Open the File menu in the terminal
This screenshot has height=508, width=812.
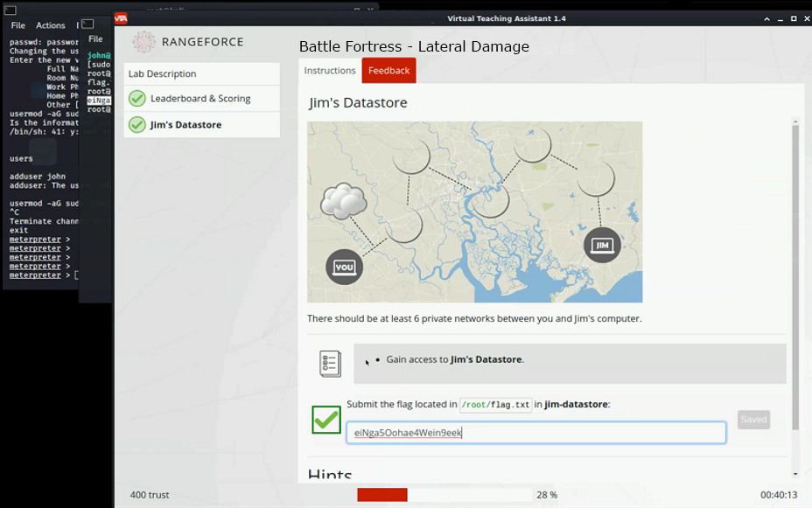16,25
